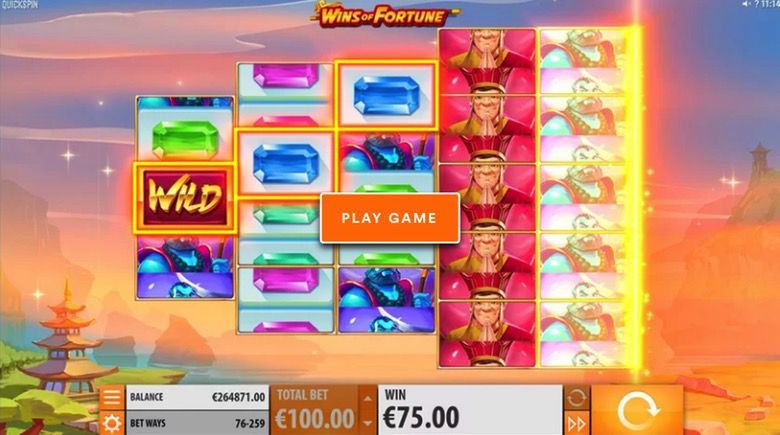Click the Wins of Fortune logo
The height and width of the screenshot is (435, 780).
(384, 15)
